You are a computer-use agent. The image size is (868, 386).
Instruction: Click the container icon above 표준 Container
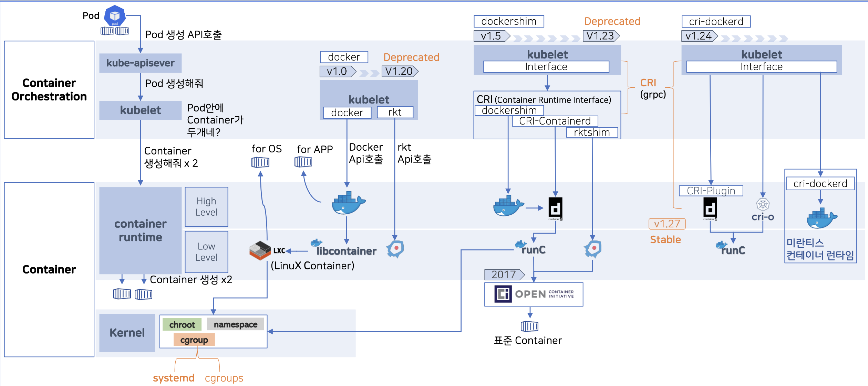click(529, 326)
